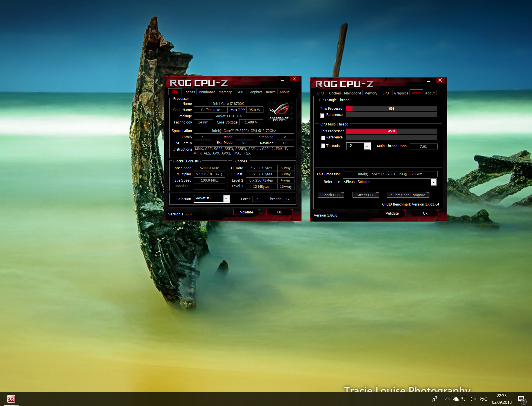The width and height of the screenshot is (532, 406).
Task: Click the Multiplier value x 52.0
Action: [x=209, y=174]
